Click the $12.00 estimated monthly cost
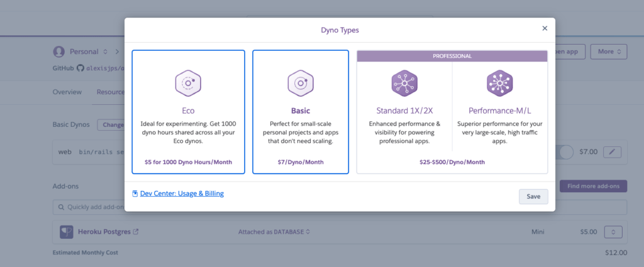The height and width of the screenshot is (267, 644). pyautogui.click(x=616, y=253)
